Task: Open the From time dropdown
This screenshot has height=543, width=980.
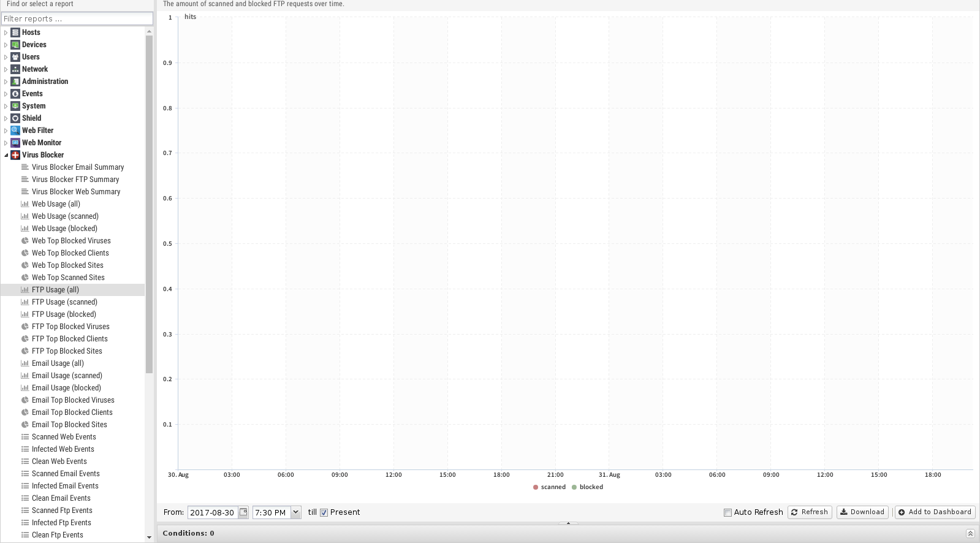Action: click(295, 512)
